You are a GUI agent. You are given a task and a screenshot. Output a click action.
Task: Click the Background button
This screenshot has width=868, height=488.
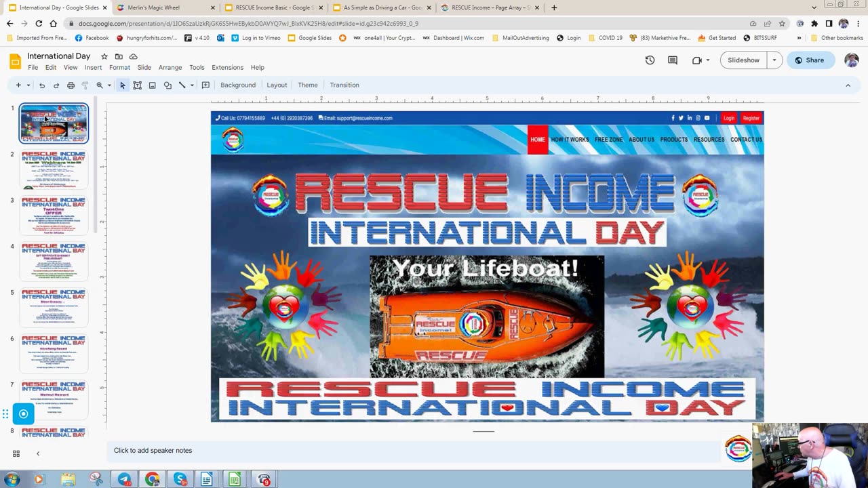[238, 85]
